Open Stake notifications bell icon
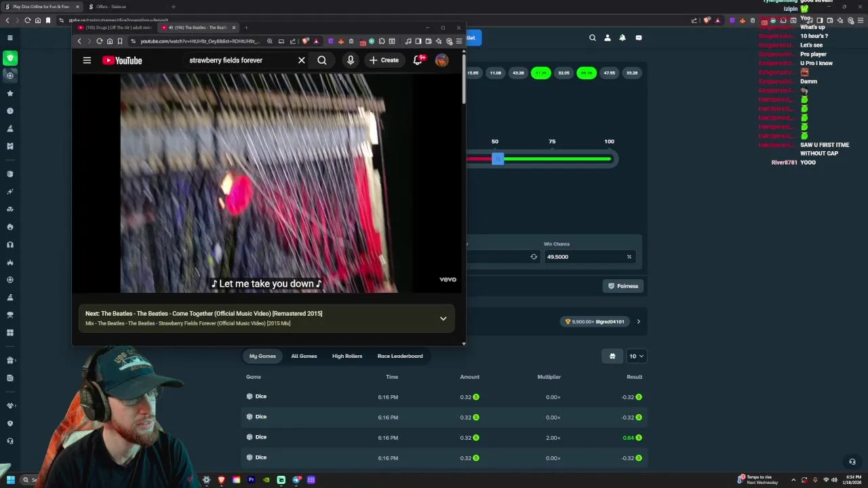 point(623,38)
